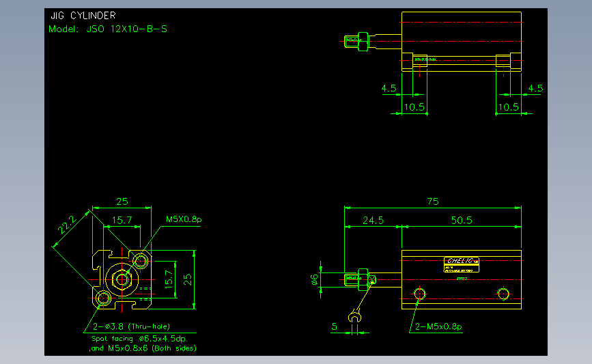Select the "5" dimension beside the wrench symbol
Viewport: 592px width, 364px height.
(334, 326)
